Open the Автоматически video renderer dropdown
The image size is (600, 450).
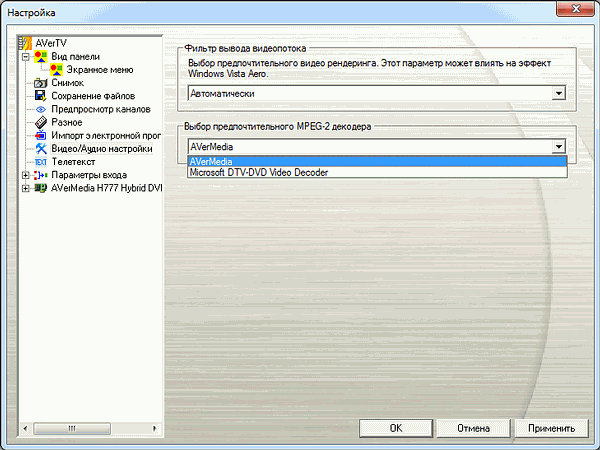point(559,93)
